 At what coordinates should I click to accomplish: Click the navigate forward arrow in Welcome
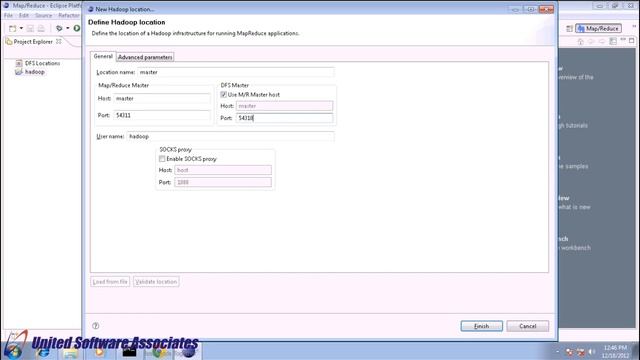pos(602,42)
